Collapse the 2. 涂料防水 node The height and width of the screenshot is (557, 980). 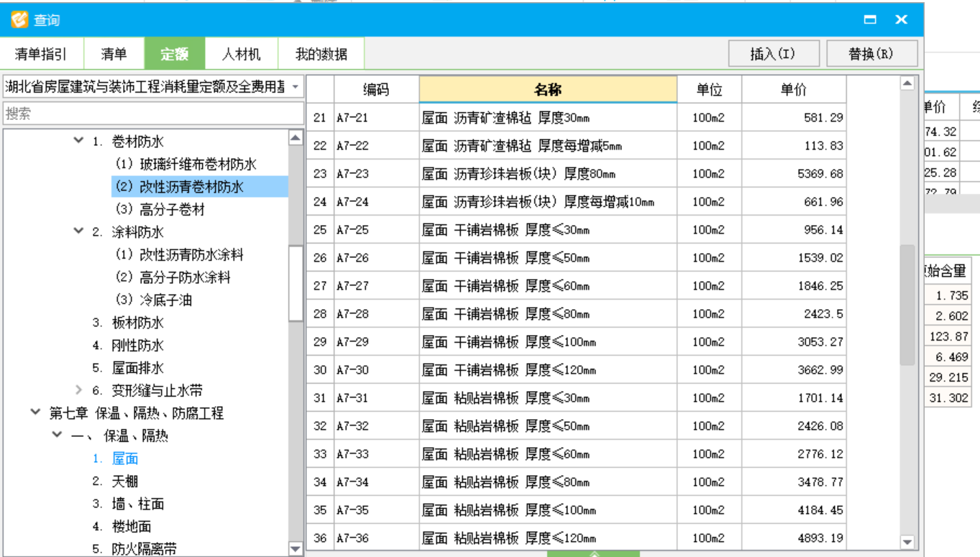[78, 231]
